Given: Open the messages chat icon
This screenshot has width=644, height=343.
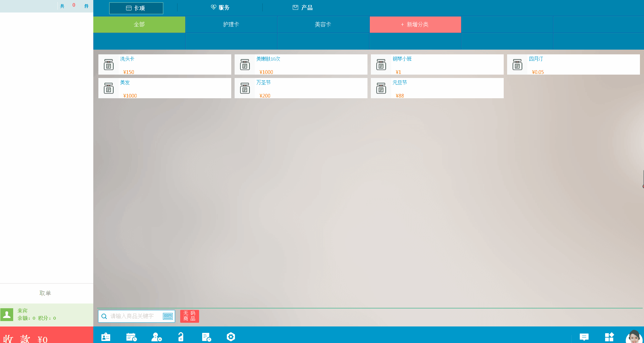Looking at the screenshot, I should point(584,337).
